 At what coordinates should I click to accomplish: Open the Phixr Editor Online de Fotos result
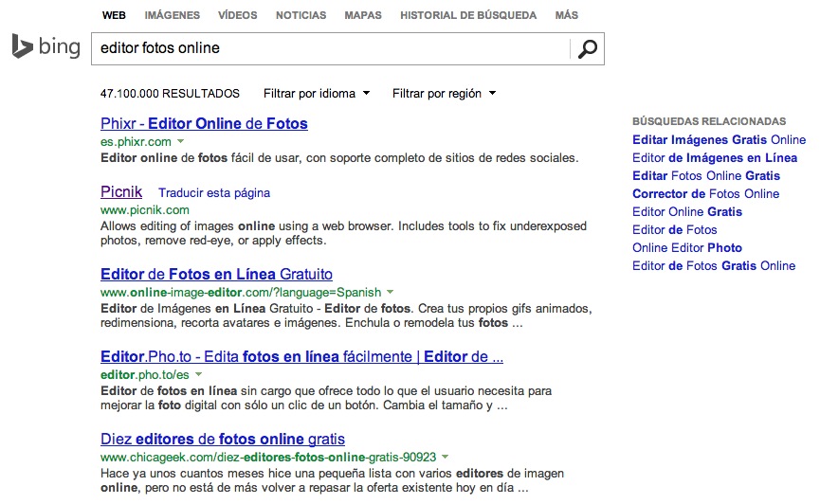coord(204,123)
